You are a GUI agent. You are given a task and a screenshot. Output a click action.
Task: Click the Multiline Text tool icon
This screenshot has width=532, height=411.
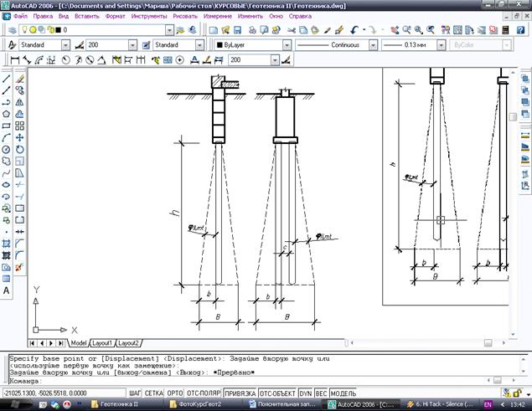7,290
